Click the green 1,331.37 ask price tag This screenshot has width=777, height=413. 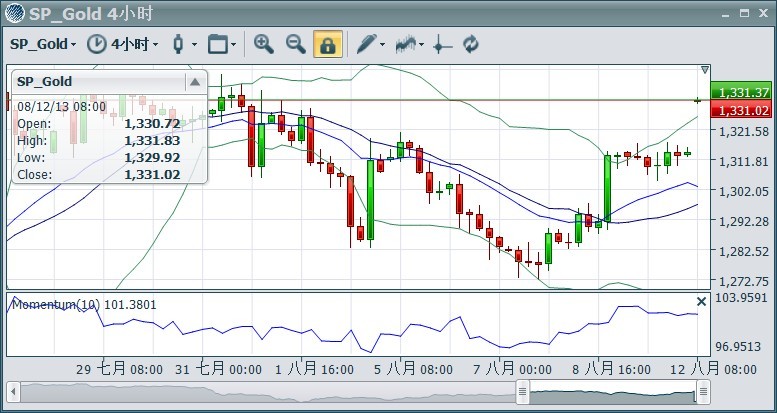[x=741, y=92]
